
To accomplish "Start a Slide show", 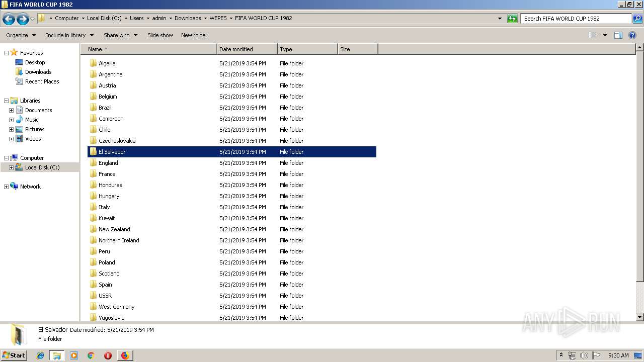I will 160,35.
